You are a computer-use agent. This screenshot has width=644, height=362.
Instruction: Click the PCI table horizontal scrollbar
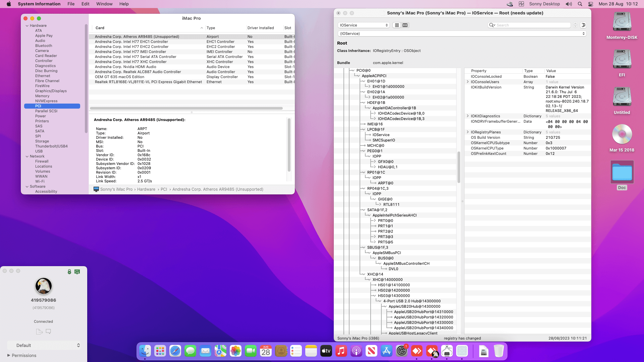tap(186, 108)
